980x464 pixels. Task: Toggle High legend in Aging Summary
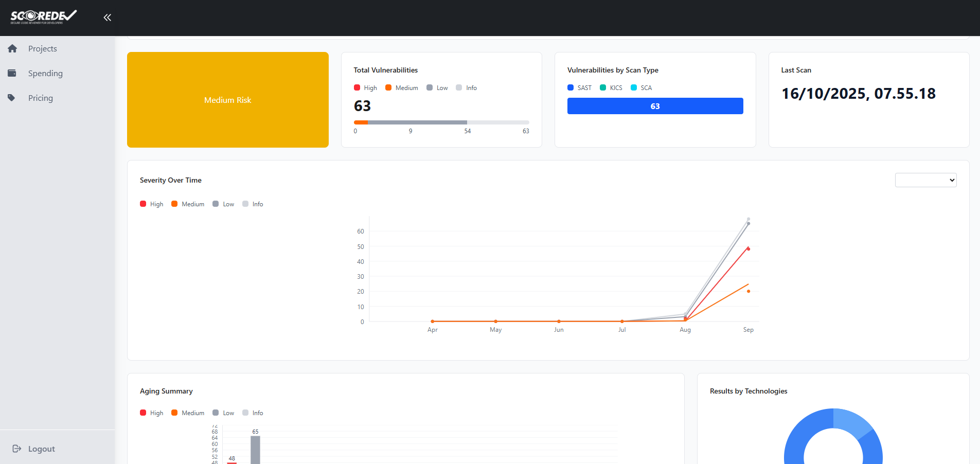[151, 413]
